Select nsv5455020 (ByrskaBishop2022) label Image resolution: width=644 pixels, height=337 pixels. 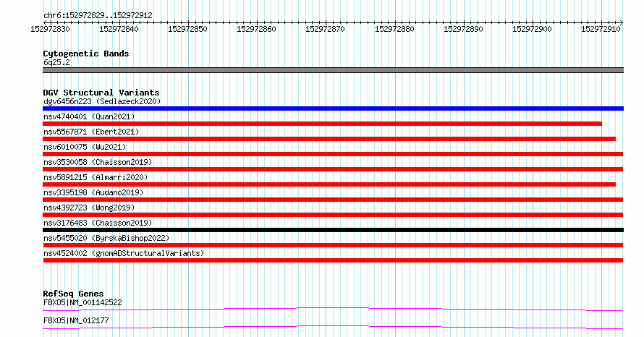(x=106, y=238)
